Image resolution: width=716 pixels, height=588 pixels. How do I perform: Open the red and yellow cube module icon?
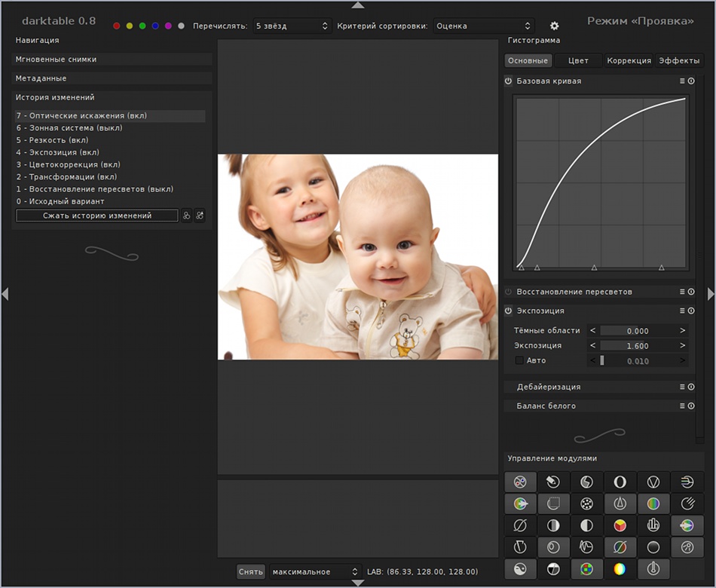point(620,525)
